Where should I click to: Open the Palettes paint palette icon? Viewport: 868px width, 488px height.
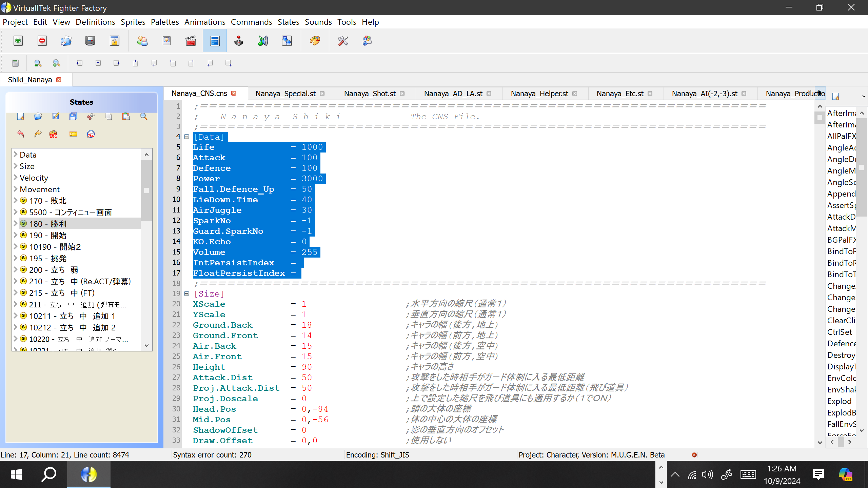point(315,41)
